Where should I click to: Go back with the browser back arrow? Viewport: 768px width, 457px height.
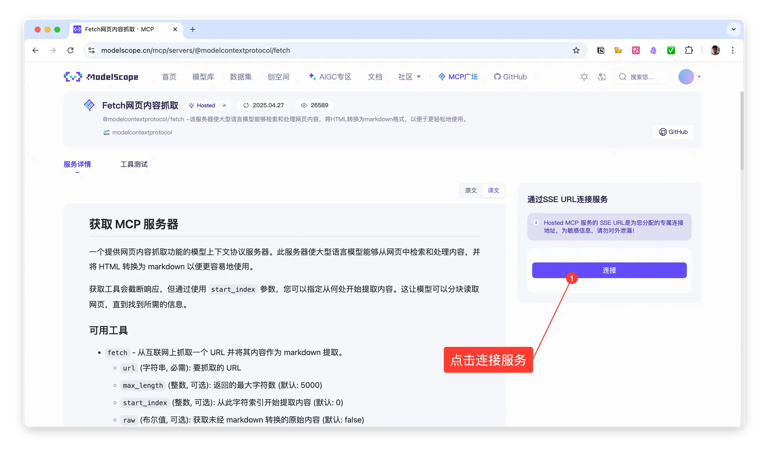(35, 50)
